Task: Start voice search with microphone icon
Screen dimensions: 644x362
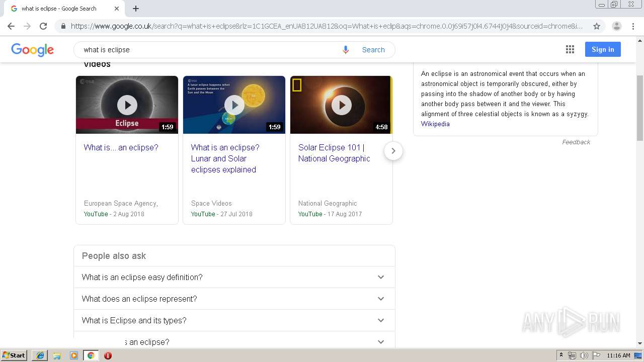Action: coord(346,50)
